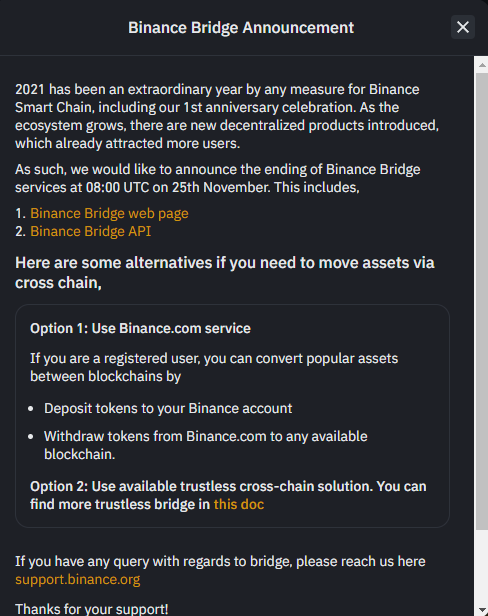488x616 pixels.
Task: Click the scrollbar down arrow
Action: tap(482, 610)
